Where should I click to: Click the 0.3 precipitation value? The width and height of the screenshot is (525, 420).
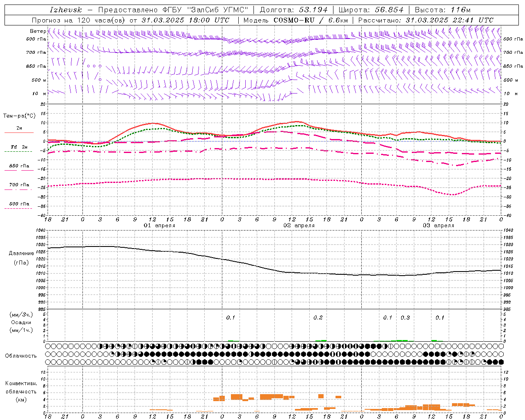(405, 317)
